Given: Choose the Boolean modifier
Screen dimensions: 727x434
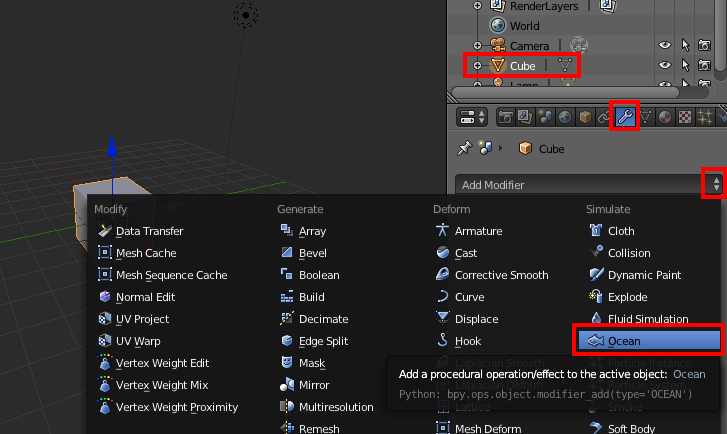Looking at the screenshot, I should [319, 274].
